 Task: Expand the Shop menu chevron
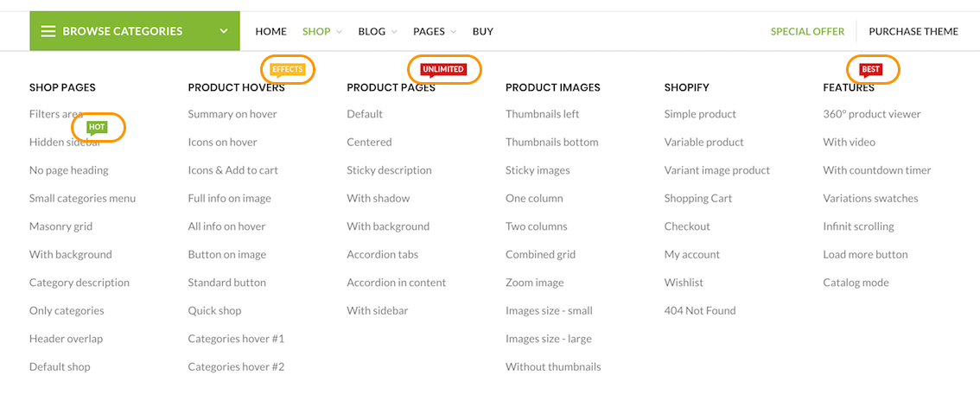click(x=340, y=32)
